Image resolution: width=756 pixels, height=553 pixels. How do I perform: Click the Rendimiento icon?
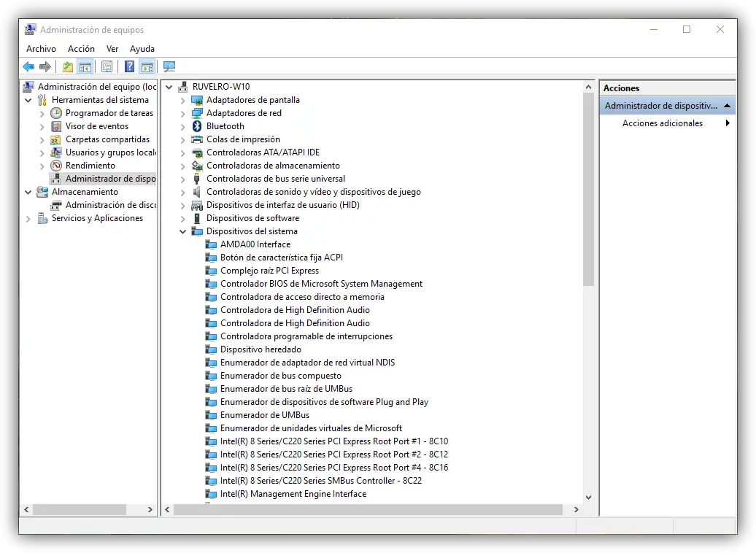[56, 166]
